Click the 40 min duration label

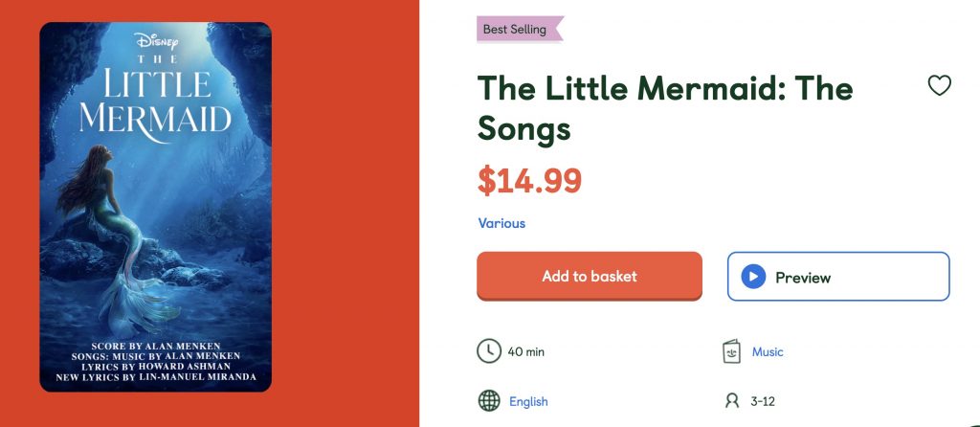[x=525, y=351]
